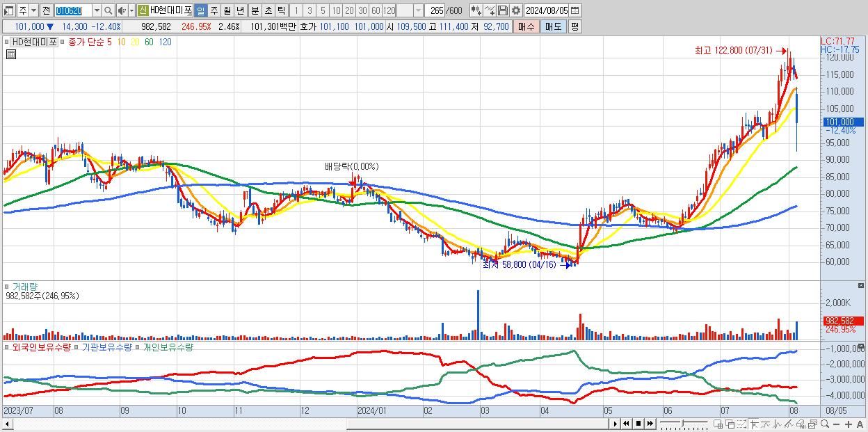868x432 pixels.
Task: Click the red 매수 buy button
Action: (x=527, y=26)
